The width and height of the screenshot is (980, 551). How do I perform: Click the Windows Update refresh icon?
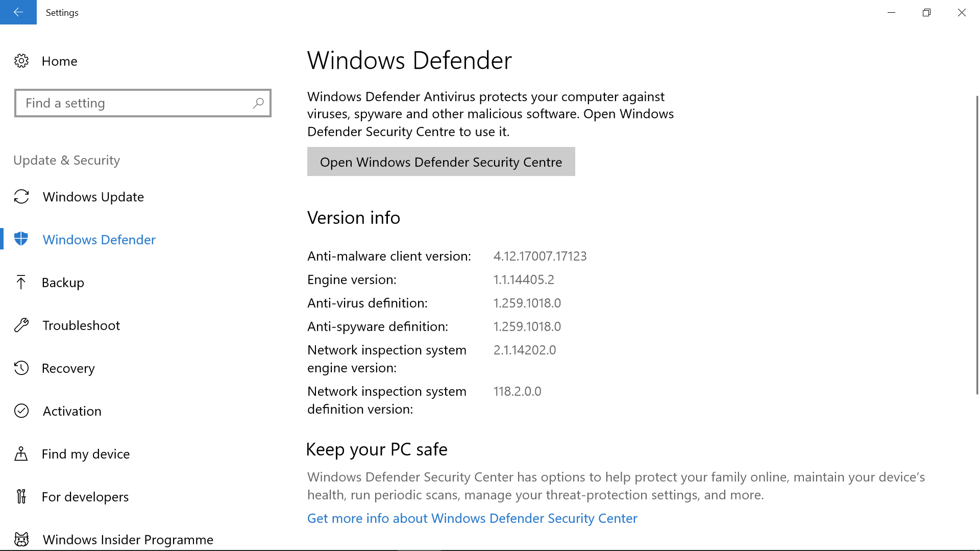tap(21, 196)
